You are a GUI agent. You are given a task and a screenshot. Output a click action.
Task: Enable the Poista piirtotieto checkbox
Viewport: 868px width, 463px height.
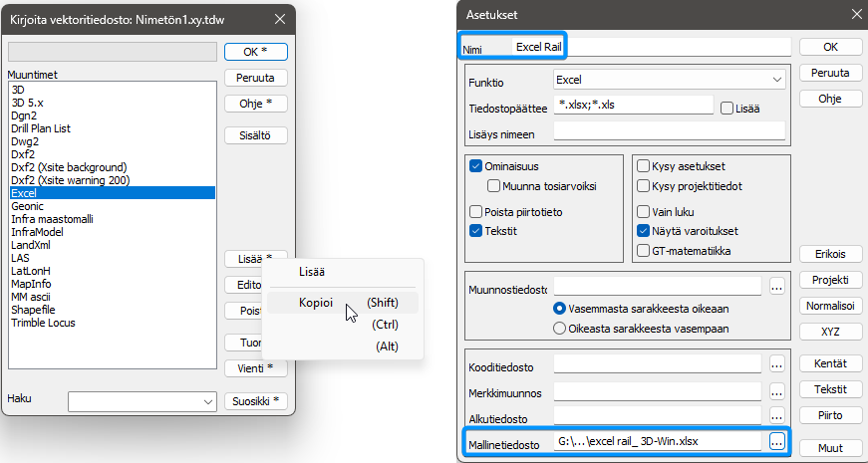pyautogui.click(x=475, y=211)
